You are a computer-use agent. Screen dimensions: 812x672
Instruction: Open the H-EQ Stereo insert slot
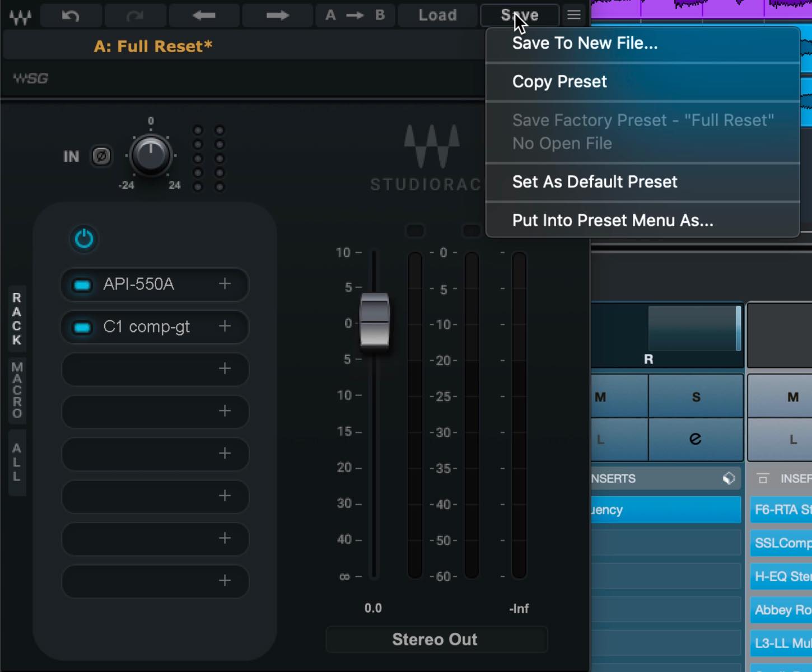781,576
